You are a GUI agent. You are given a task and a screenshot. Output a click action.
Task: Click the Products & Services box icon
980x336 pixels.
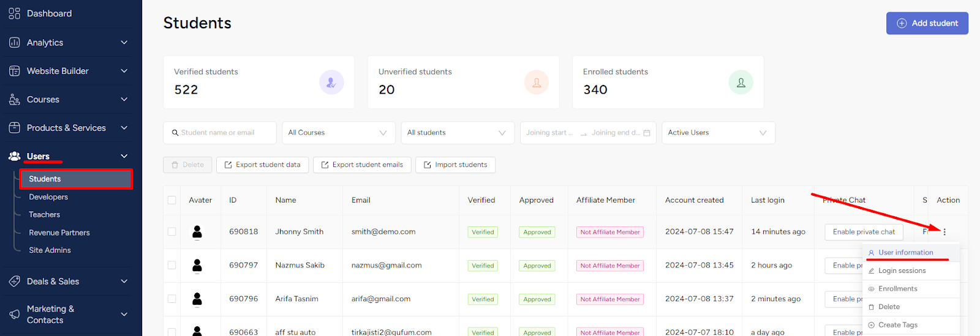tap(14, 128)
